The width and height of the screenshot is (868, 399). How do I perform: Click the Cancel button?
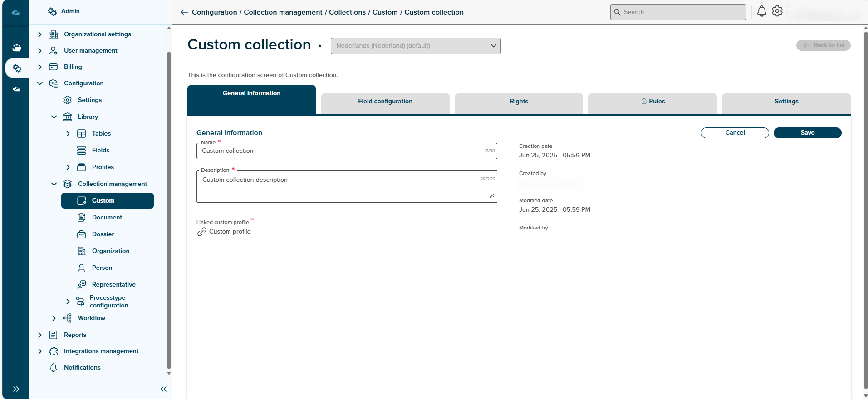coord(735,133)
